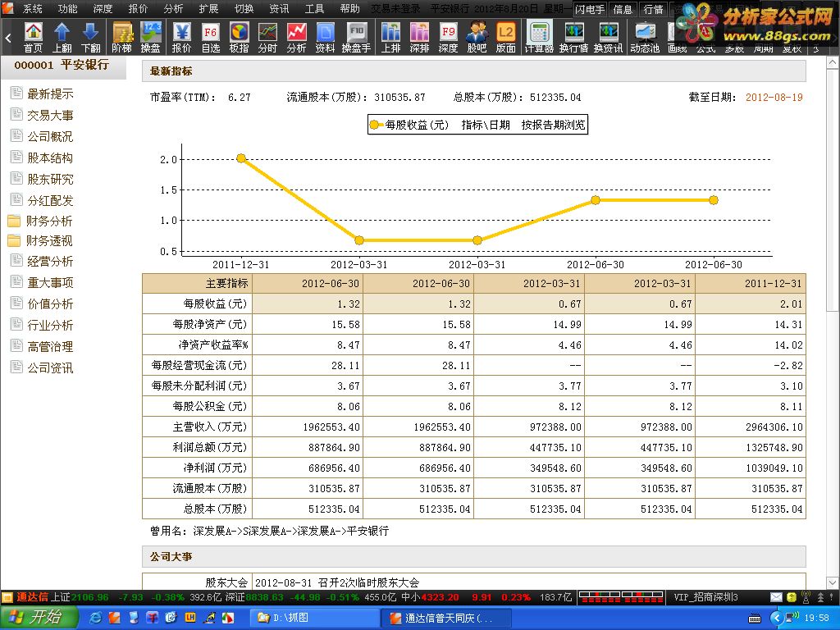Click the scroll-up arrow of page scrollbar
This screenshot has height=630, width=840.
tap(833, 62)
